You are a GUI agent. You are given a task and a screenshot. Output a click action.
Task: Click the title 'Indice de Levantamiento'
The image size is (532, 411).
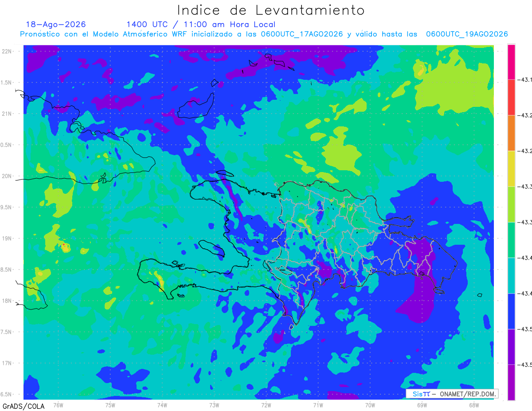271,10
